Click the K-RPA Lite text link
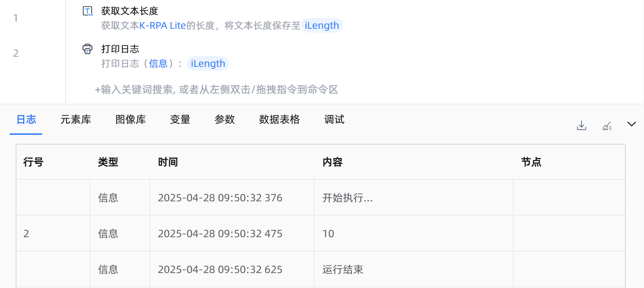The height and width of the screenshot is (288, 644). pyautogui.click(x=163, y=25)
